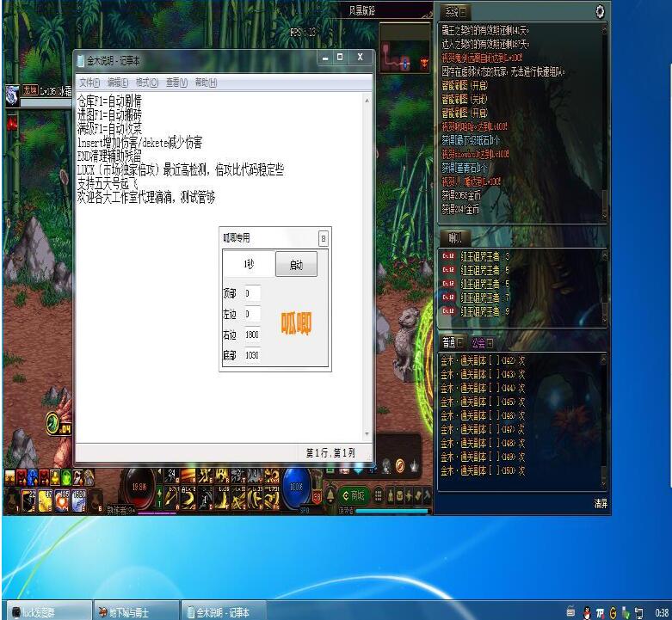Click the expand box on 系统 tab
Viewport: 672px width, 620px height.
point(463,11)
